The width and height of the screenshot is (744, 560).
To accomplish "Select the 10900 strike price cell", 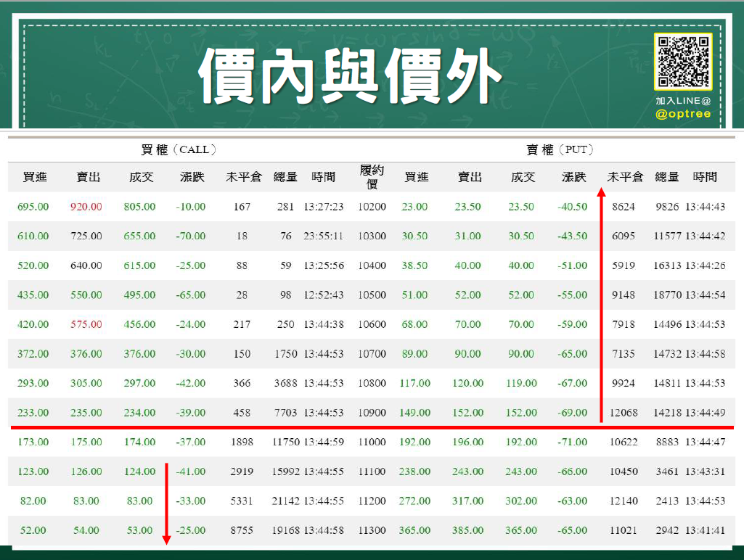I will click(x=372, y=412).
